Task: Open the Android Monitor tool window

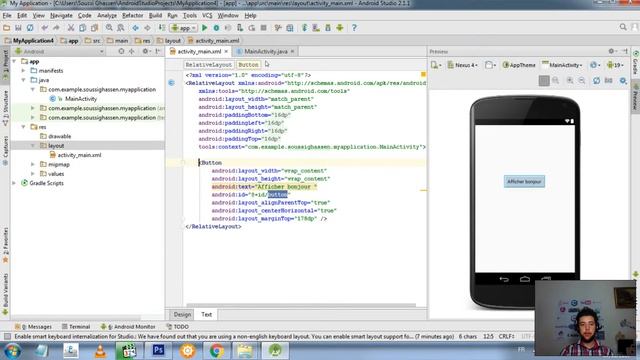Action: 128,327
